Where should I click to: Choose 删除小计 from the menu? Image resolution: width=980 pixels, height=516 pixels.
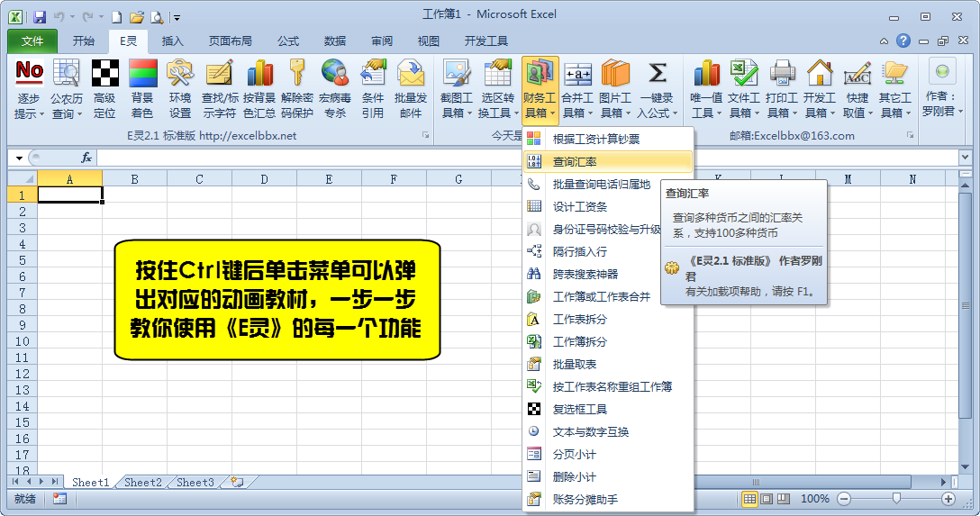(608, 476)
